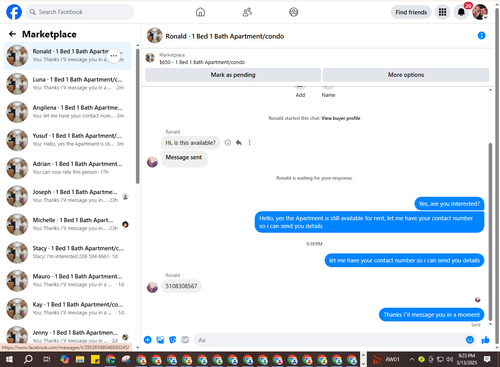Click the chat messages scrollbar

[490, 232]
